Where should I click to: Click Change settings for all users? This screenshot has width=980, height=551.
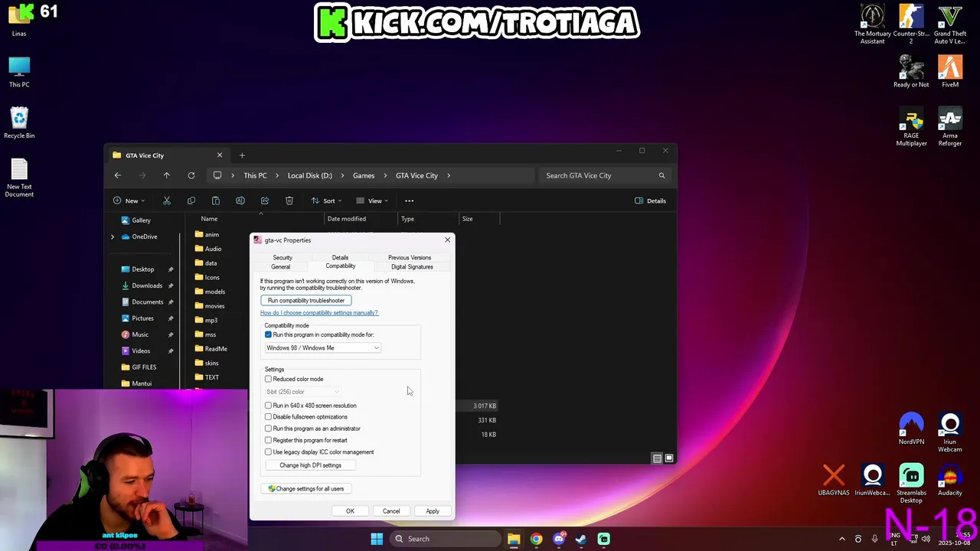[305, 489]
